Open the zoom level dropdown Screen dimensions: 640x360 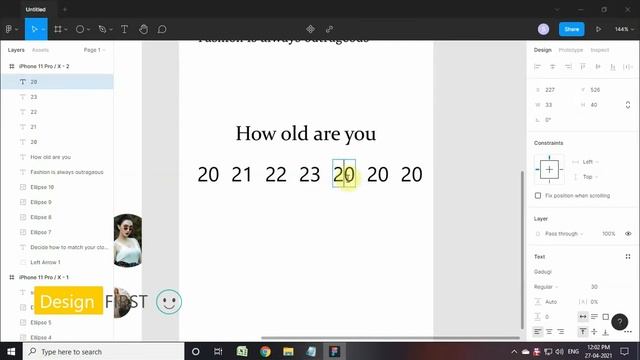click(624, 29)
